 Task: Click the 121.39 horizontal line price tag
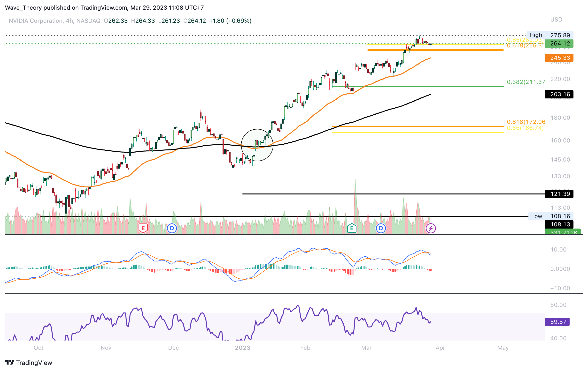[559, 194]
